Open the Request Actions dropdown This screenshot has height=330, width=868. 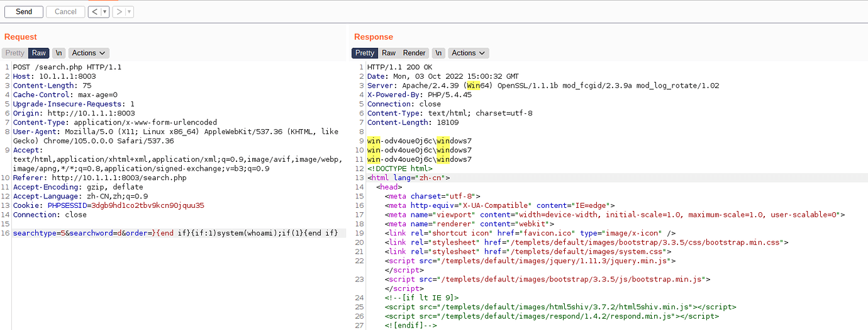89,53
